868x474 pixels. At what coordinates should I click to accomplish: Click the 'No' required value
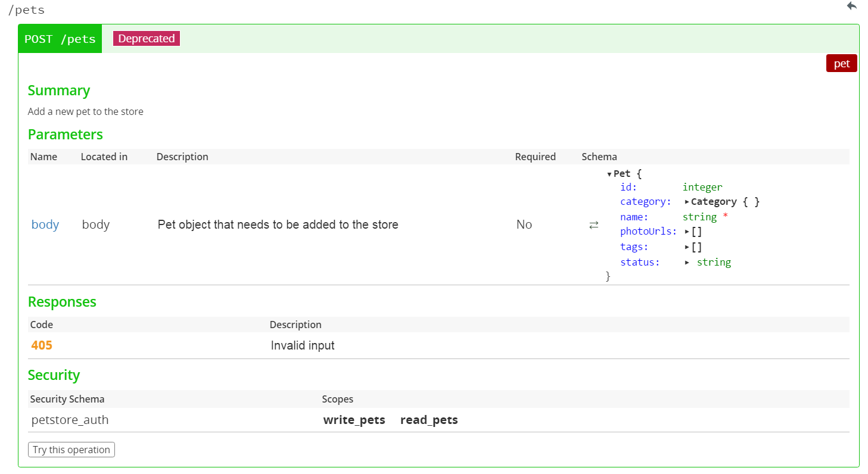click(524, 224)
